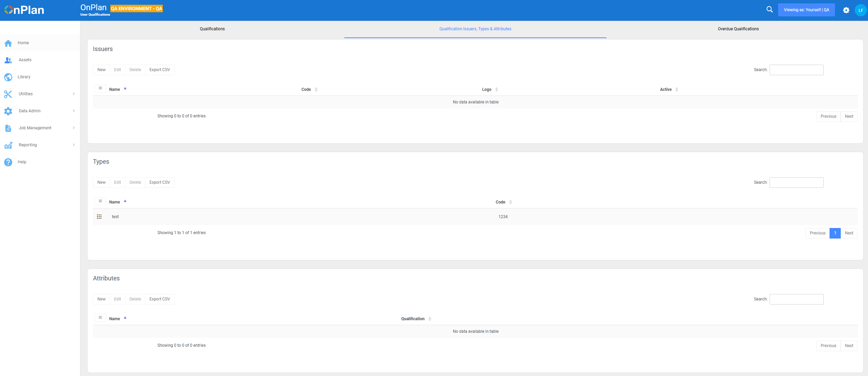Click the LF user avatar
This screenshot has height=376, width=868.
pyautogui.click(x=861, y=10)
